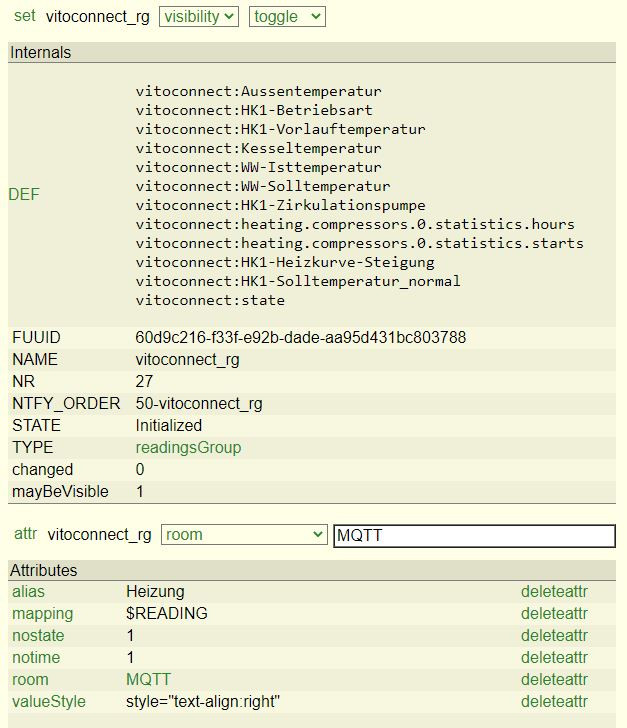Viewport: 627px width, 728px height.
Task: Open the MQTT room link
Action: click(x=148, y=679)
